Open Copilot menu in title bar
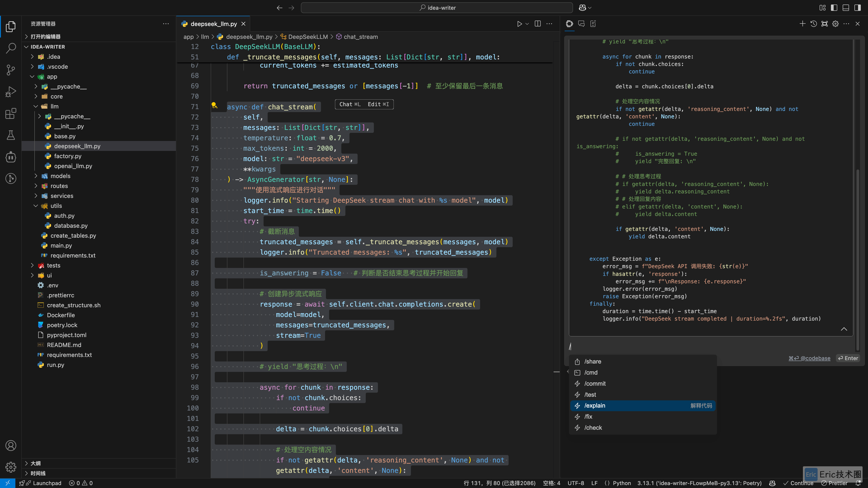 tap(585, 8)
